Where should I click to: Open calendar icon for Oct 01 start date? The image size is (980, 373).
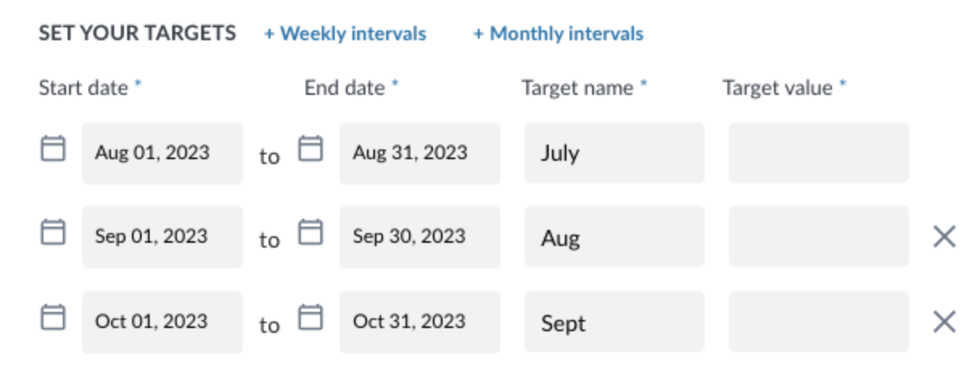point(53,318)
